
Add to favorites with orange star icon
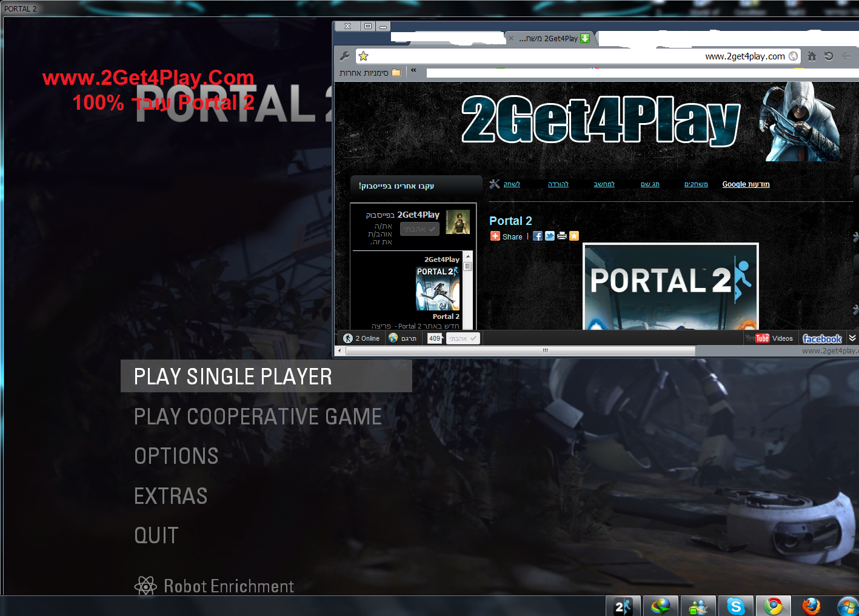click(574, 236)
